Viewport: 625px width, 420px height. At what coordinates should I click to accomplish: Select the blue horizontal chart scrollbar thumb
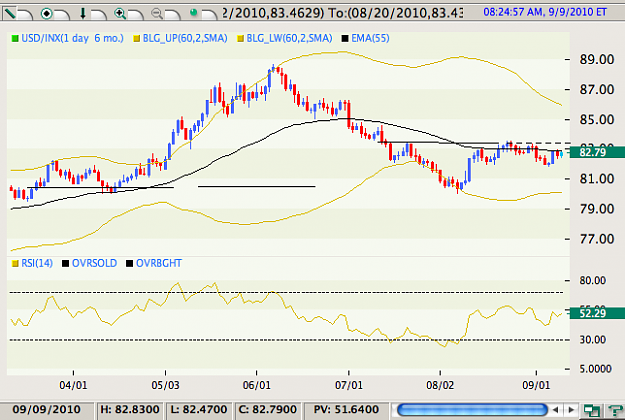point(472,410)
